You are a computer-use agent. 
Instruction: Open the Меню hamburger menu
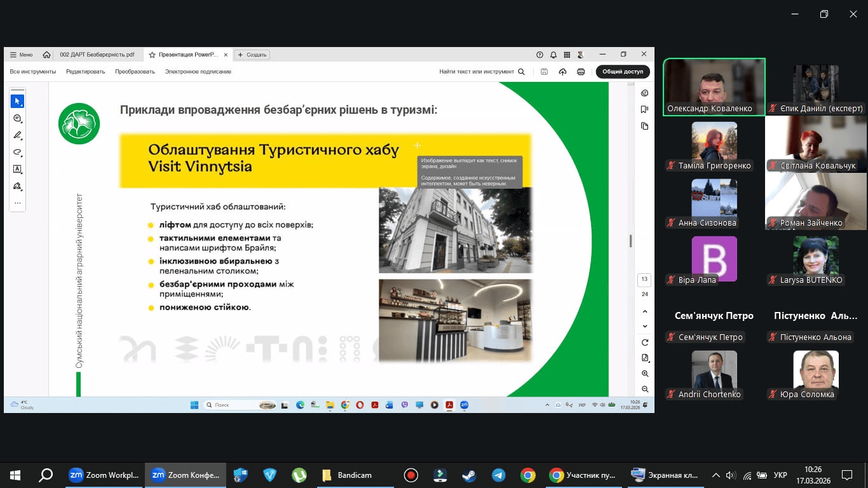coord(21,55)
